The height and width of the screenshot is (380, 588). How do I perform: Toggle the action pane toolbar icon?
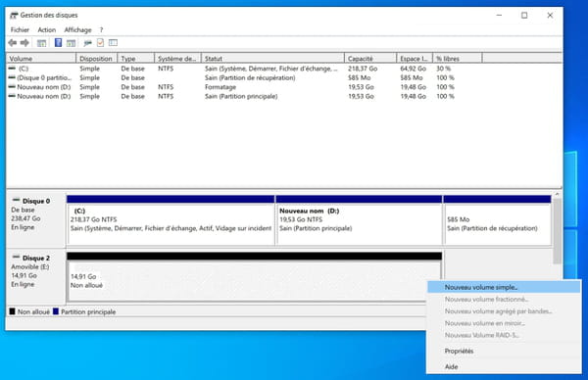tap(71, 43)
